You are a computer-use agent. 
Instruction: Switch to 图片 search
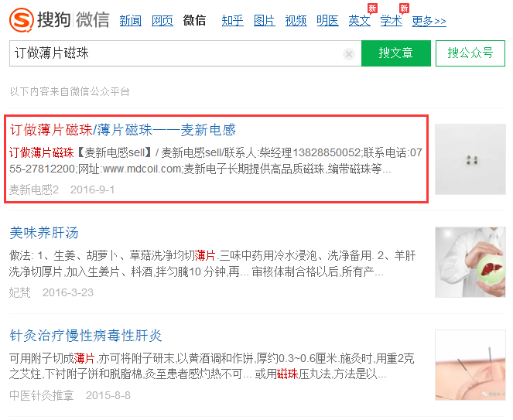pos(265,21)
